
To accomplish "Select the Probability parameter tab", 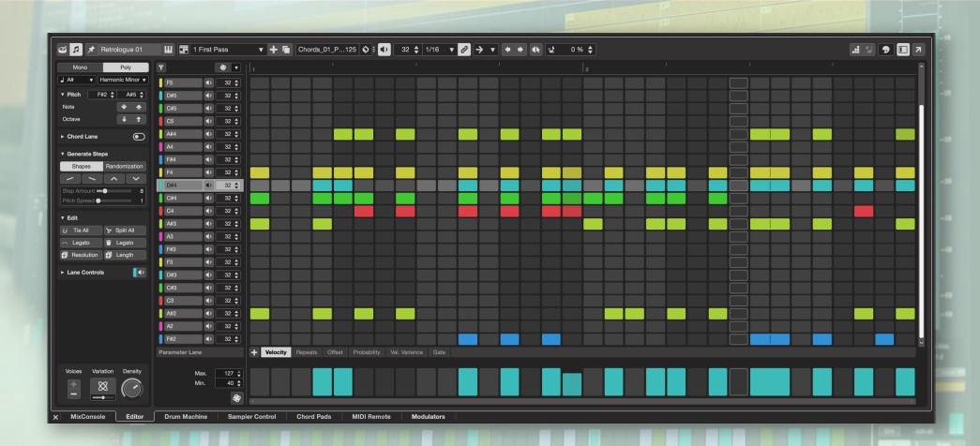I will point(367,352).
